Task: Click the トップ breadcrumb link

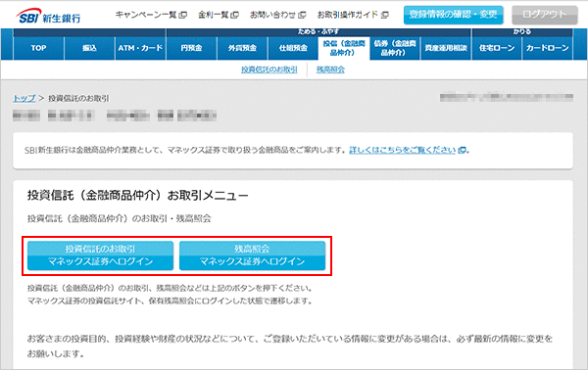Action: pyautogui.click(x=24, y=98)
